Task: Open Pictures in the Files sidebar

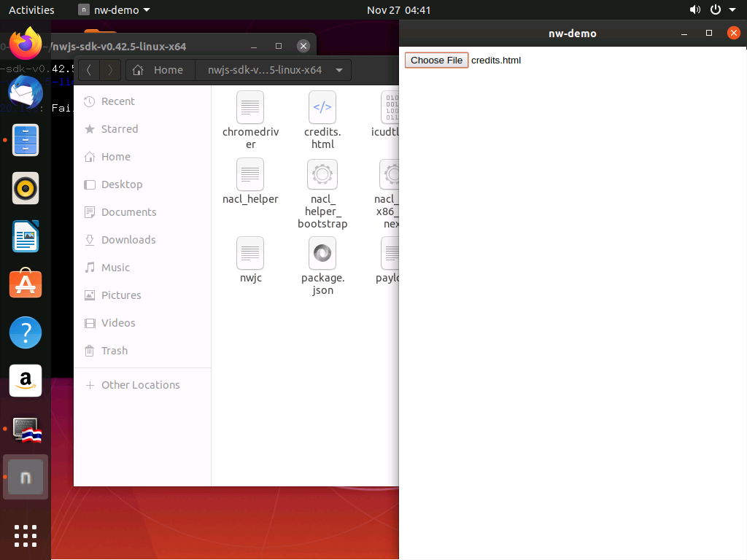Action: (x=142, y=295)
